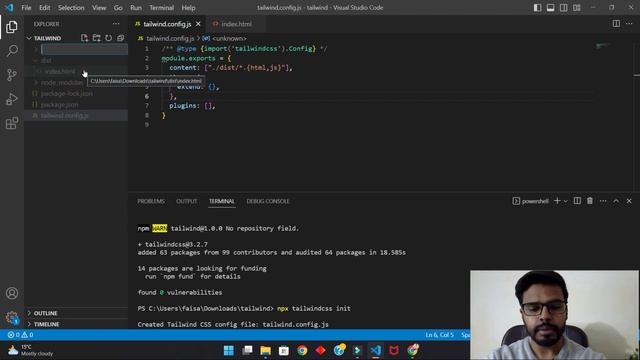Open the new terminal launch profile dropdown
Viewport: 640px width, 360px height.
click(x=566, y=201)
